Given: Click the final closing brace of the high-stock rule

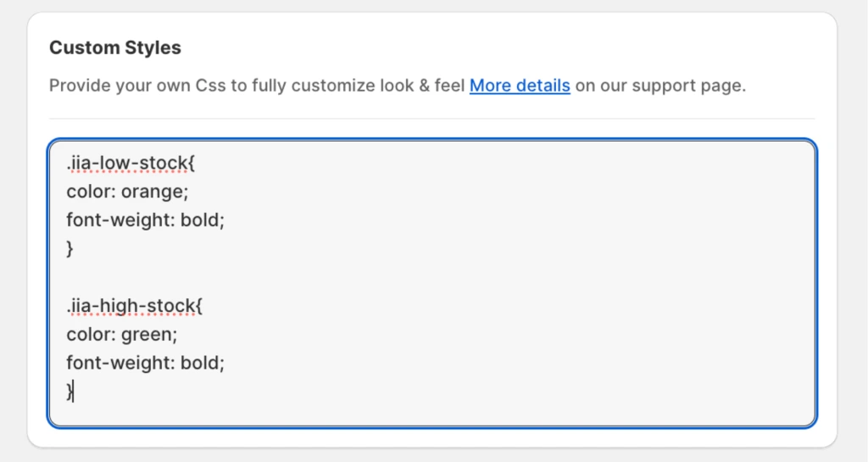Looking at the screenshot, I should [70, 392].
